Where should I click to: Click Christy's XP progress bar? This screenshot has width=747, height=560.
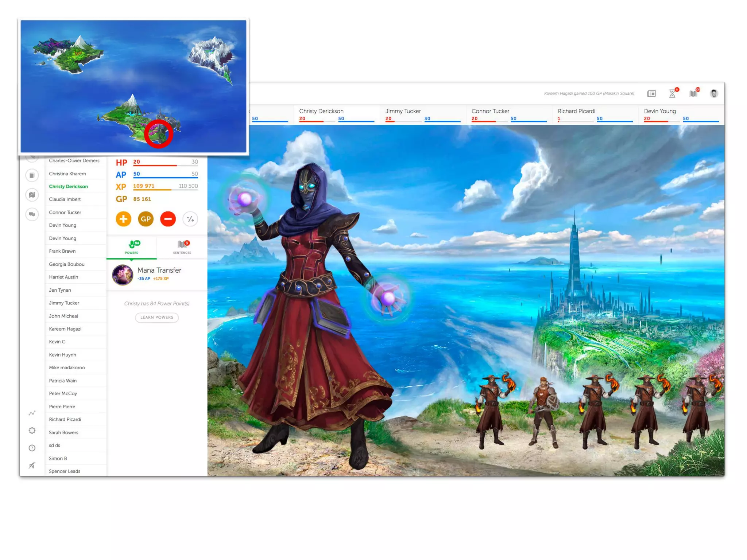165,190
